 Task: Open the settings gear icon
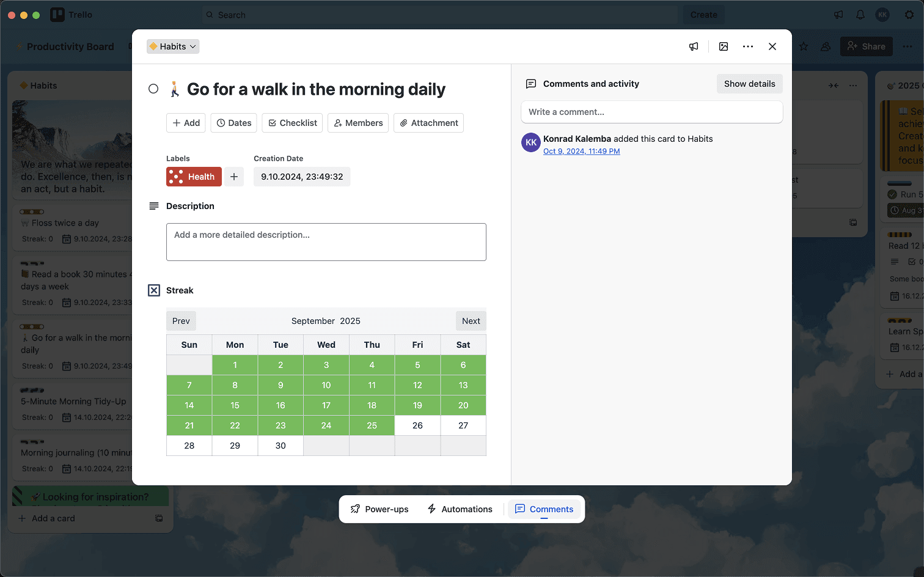coord(909,15)
